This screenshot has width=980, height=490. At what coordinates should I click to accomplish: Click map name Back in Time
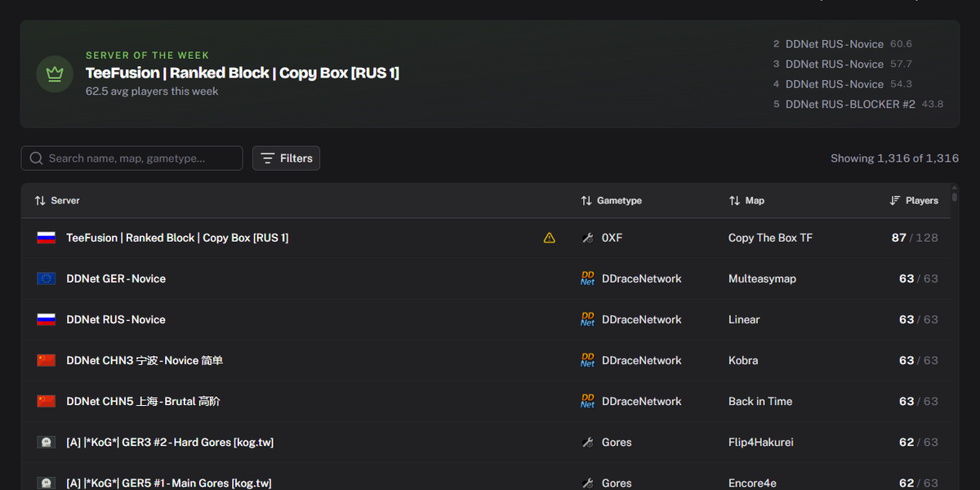(x=760, y=401)
